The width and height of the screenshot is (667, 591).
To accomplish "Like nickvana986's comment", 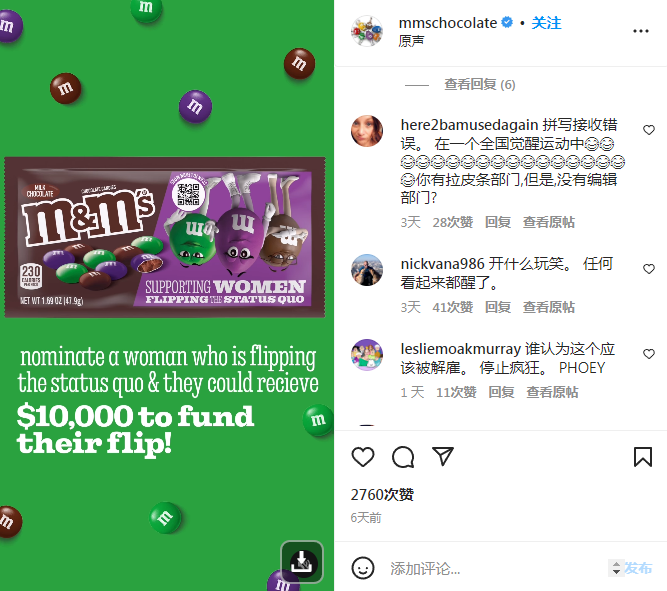I will point(649,269).
